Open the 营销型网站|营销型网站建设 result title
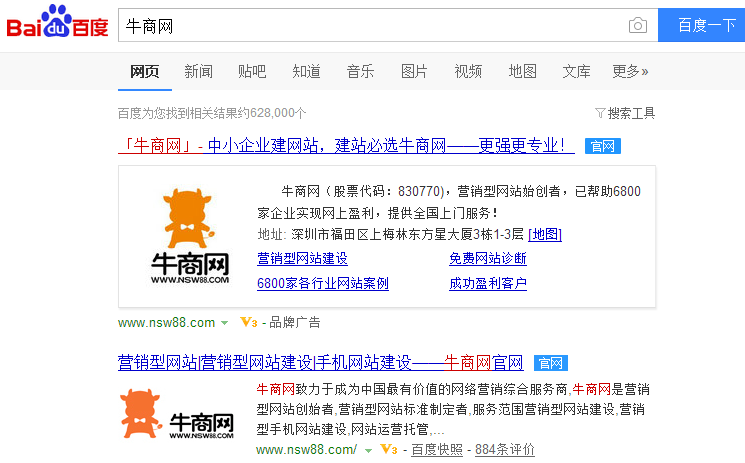 (x=320, y=363)
